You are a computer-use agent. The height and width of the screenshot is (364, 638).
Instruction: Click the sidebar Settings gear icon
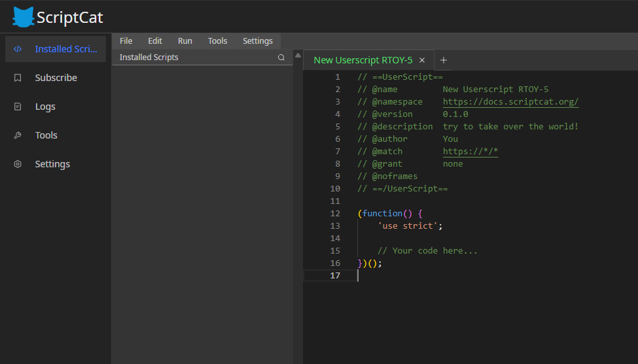[x=18, y=164]
